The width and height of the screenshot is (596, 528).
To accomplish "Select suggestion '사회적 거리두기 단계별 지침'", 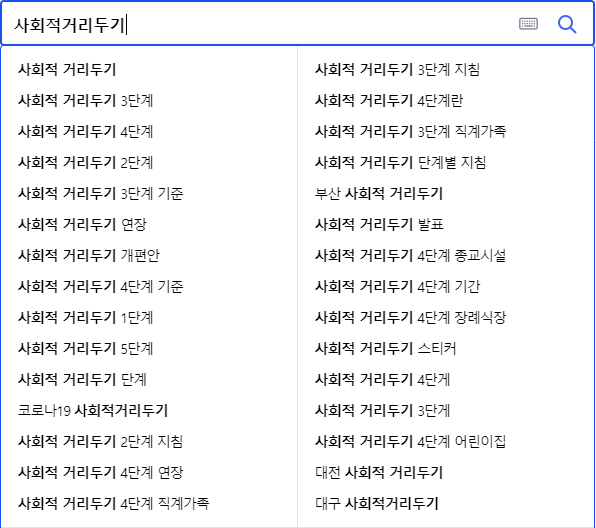I will point(401,163).
